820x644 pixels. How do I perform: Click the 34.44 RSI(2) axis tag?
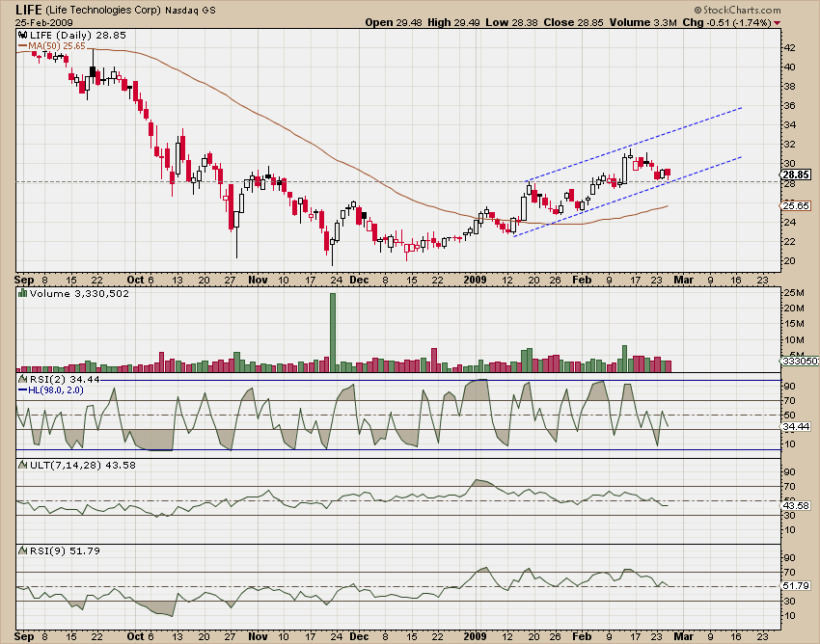(x=796, y=426)
